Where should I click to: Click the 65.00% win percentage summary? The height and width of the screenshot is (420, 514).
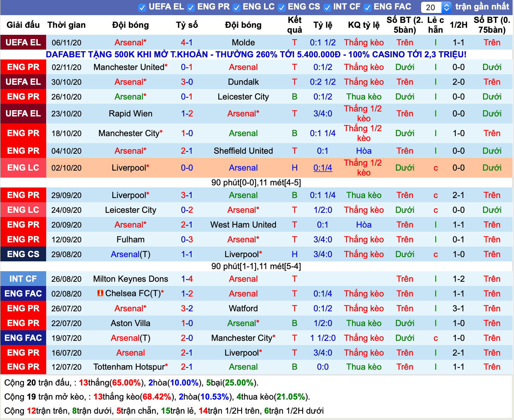pos(126,383)
